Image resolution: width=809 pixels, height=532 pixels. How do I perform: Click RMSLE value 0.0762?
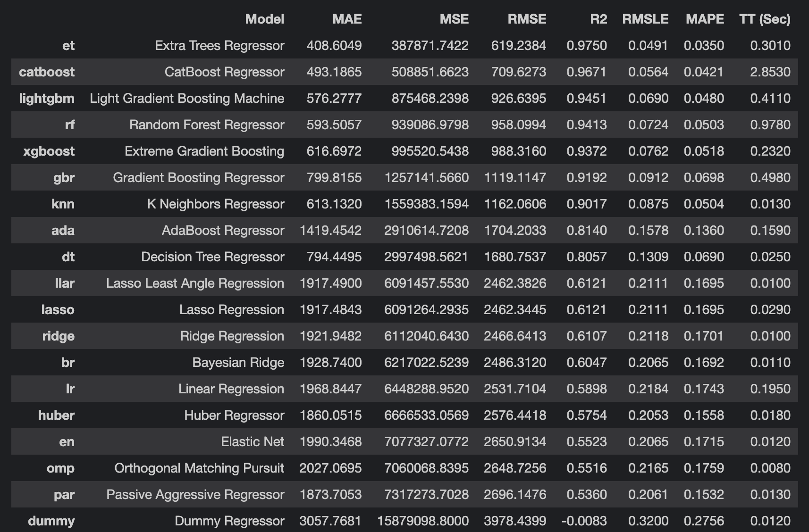coord(648,151)
